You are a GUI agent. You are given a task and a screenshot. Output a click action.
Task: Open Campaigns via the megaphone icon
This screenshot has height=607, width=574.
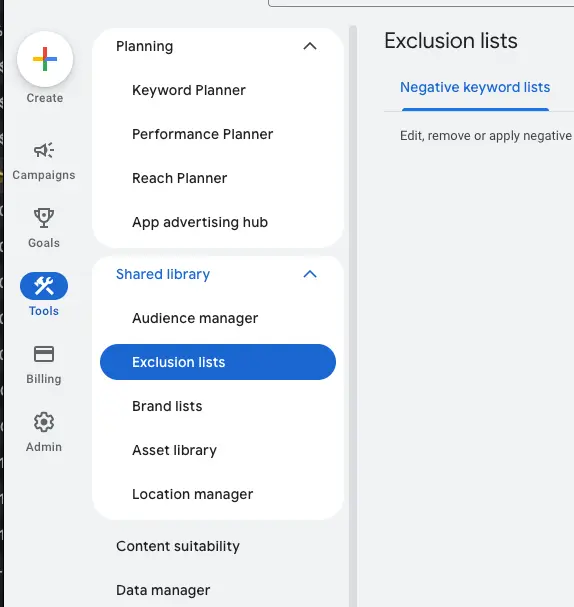44,150
